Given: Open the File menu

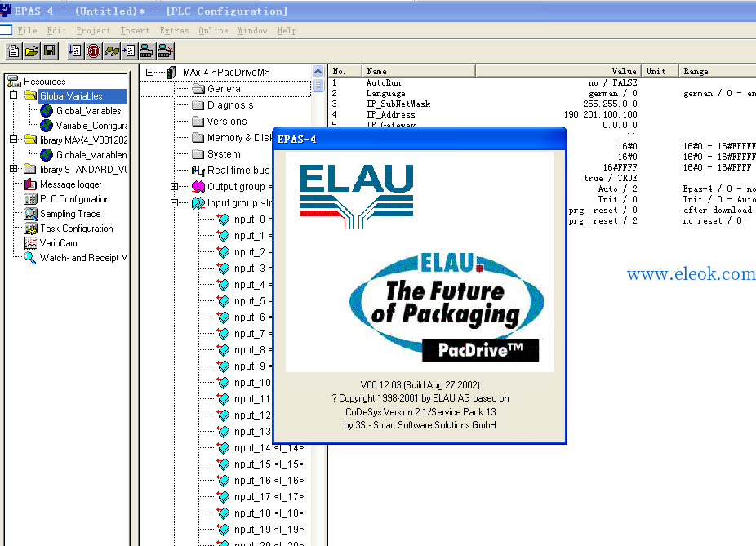Looking at the screenshot, I should pyautogui.click(x=27, y=30).
